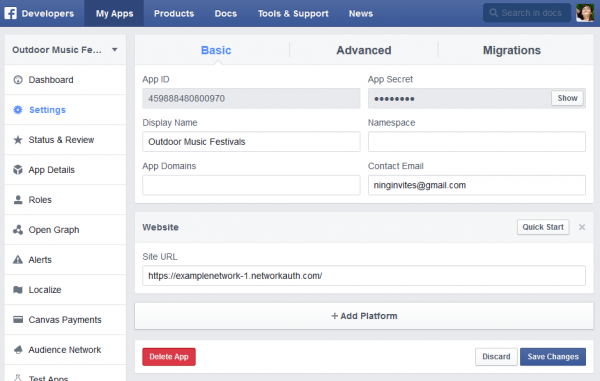This screenshot has height=381, width=600.
Task: Click the Facebook logo icon
Action: click(10, 13)
